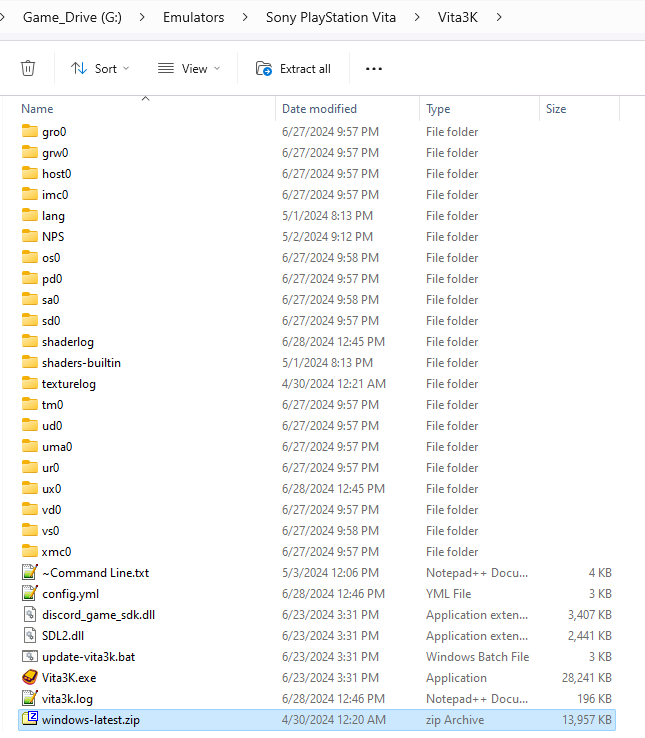Viewport: 645px width, 738px height.
Task: Sort by the Type column header
Action: (x=438, y=109)
